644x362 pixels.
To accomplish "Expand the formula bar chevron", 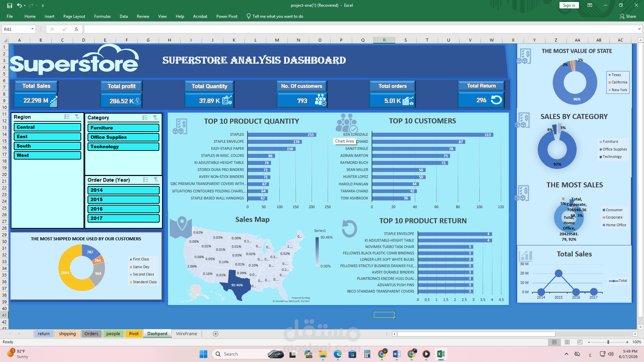I will click(639, 29).
